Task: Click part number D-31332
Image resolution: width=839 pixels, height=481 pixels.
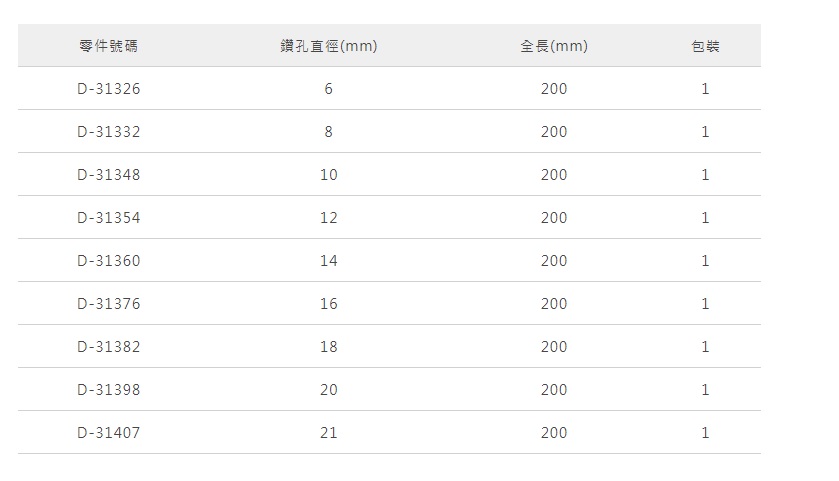Action: (108, 132)
